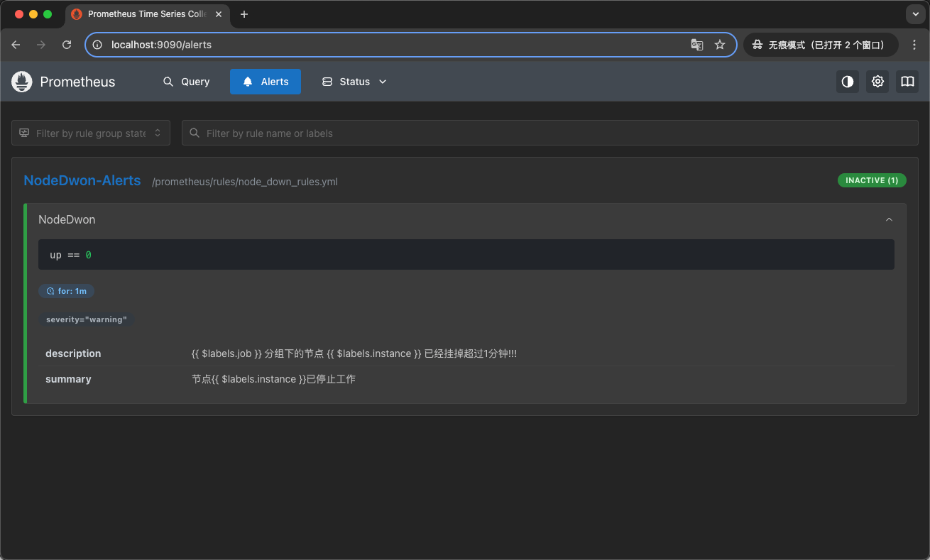Toggle dark/light theme with contrast icon
This screenshot has height=560, width=930.
(847, 82)
